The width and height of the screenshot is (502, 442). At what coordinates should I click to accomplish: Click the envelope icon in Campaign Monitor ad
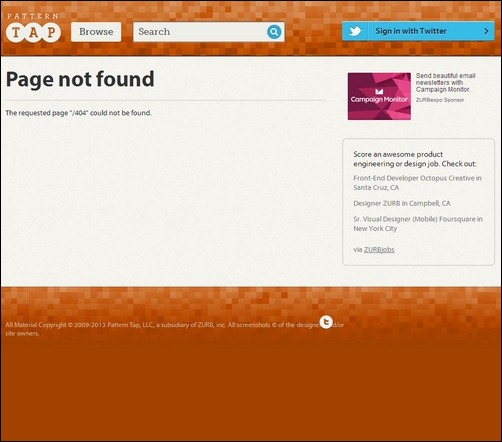tap(379, 91)
